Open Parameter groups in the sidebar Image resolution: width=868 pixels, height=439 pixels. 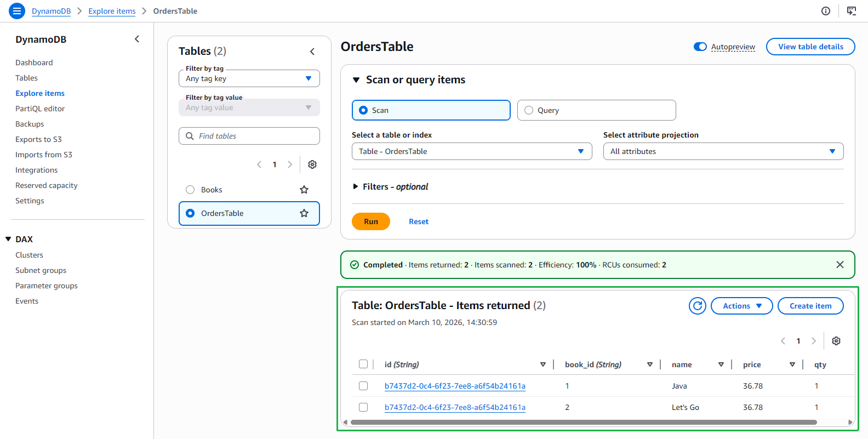[x=47, y=286]
